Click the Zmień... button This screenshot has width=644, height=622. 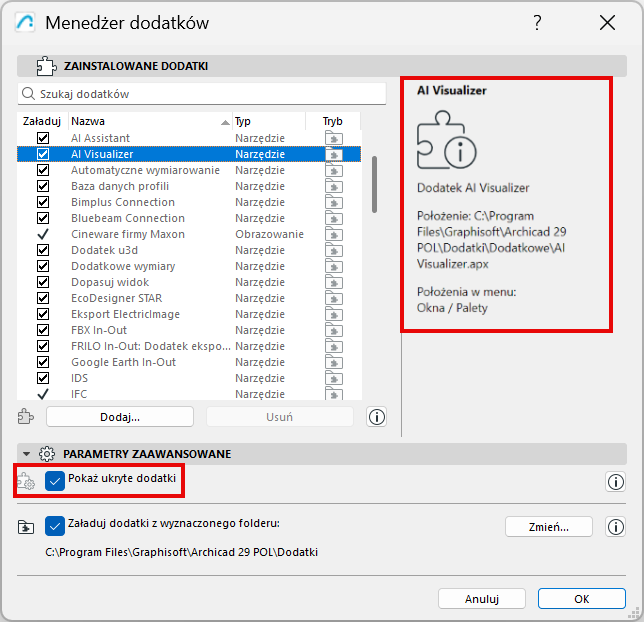coord(549,527)
